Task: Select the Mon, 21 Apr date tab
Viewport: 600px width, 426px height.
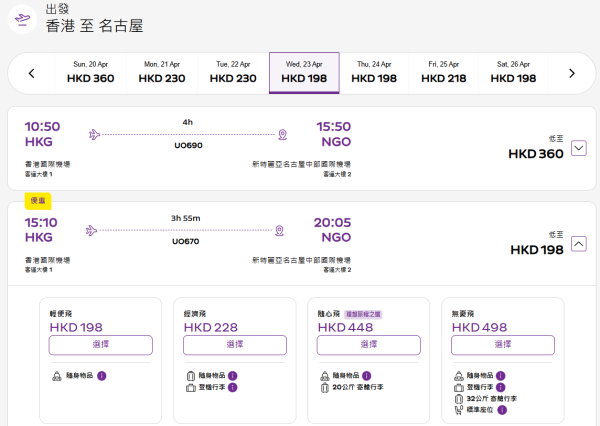Action: coord(162,73)
